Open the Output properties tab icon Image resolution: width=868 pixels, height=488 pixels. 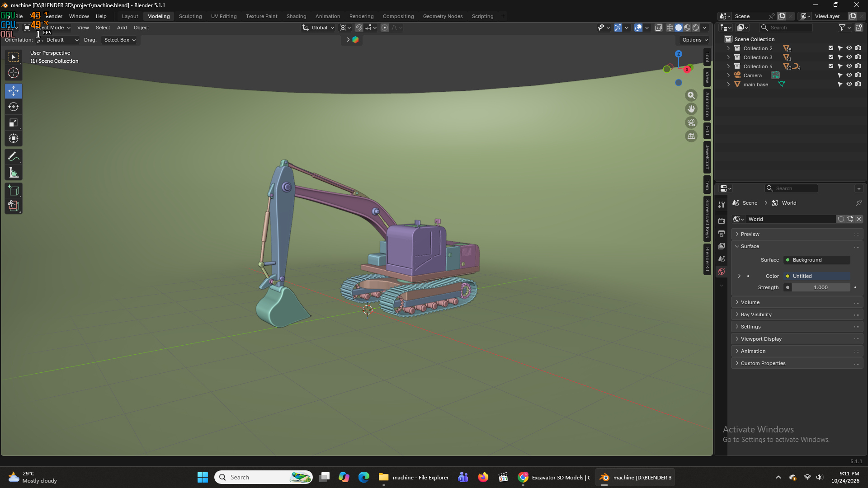[722, 233]
